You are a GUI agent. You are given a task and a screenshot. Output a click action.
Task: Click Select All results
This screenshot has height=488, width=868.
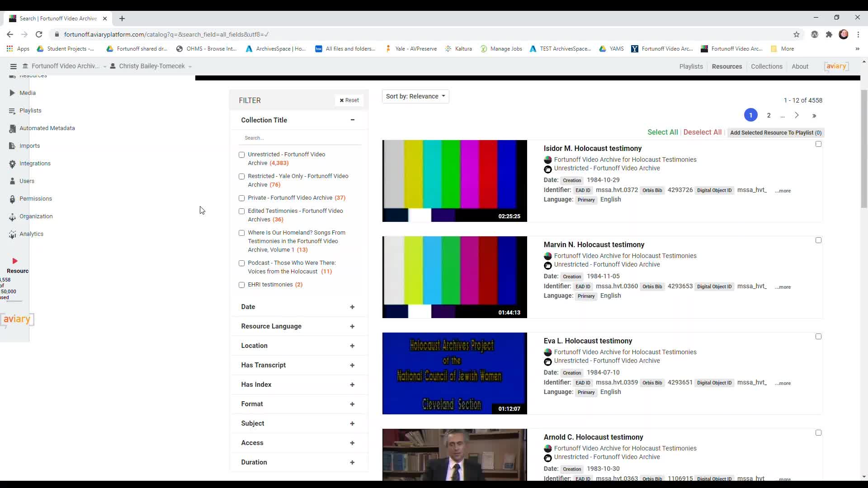662,132
